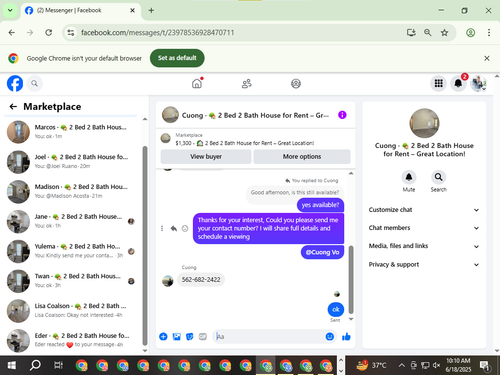
Task: Dismiss the default browser notification bar
Action: point(487,58)
